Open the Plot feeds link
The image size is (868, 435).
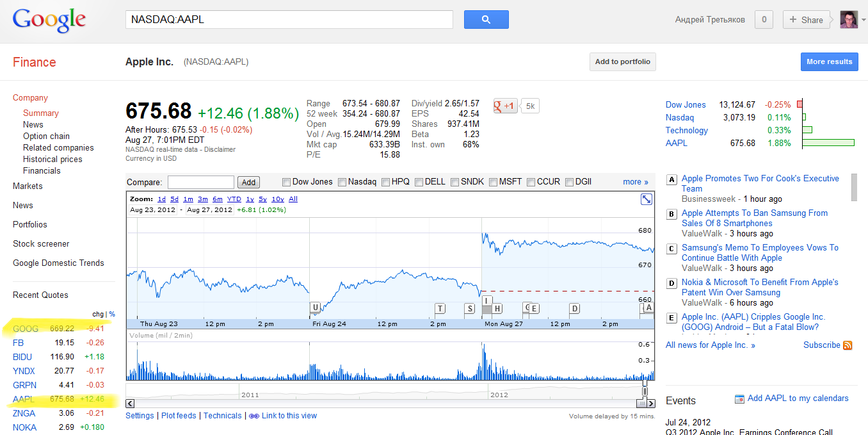coord(179,416)
